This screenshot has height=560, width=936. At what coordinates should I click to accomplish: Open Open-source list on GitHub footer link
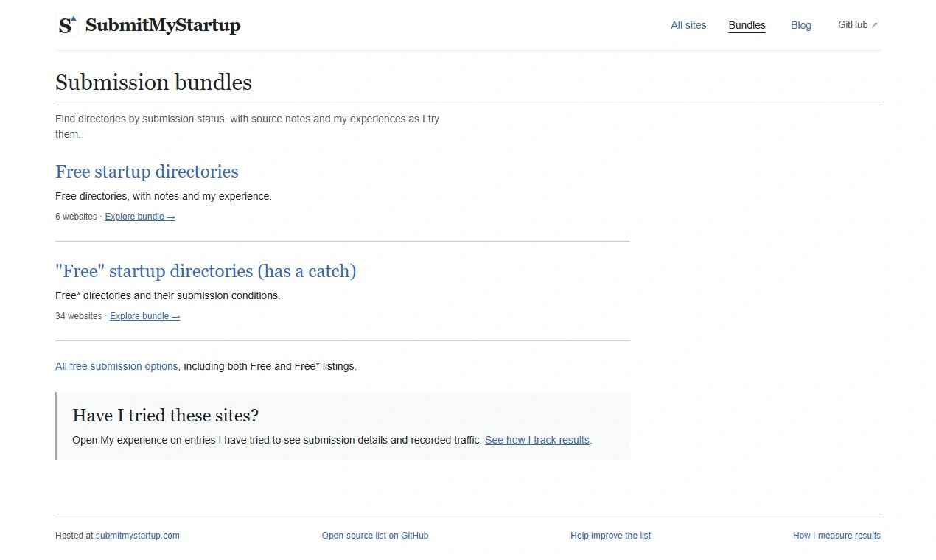coord(375,536)
